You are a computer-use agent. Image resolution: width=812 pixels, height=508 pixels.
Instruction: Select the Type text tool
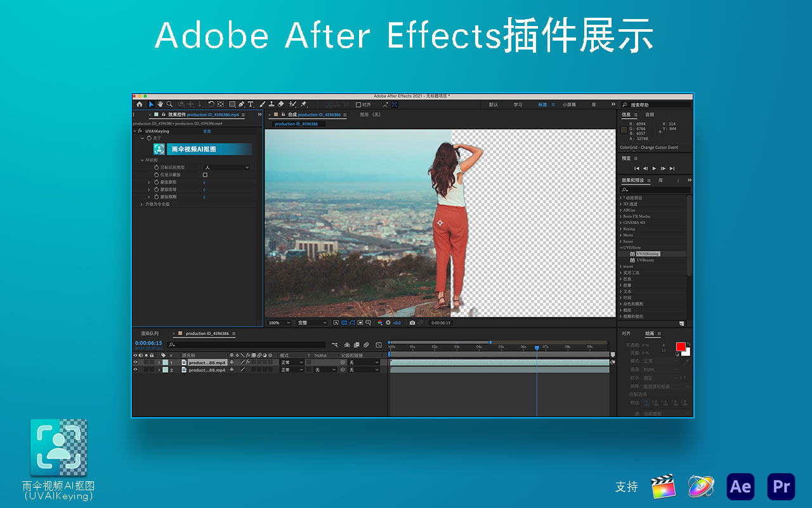pyautogui.click(x=251, y=104)
